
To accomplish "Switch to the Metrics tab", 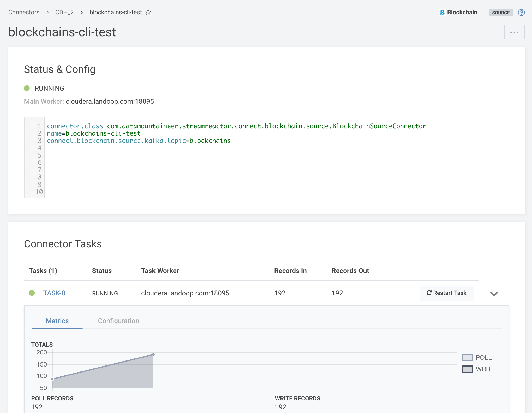I will pyautogui.click(x=57, y=321).
